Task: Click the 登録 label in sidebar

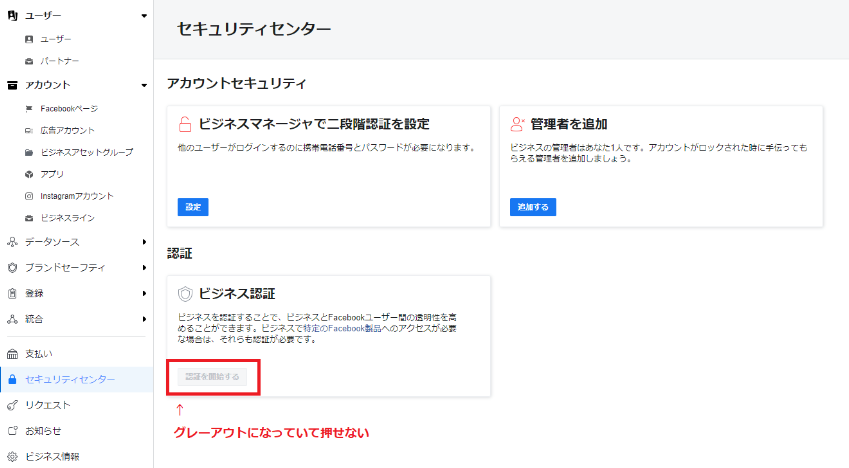Action: 34,294
